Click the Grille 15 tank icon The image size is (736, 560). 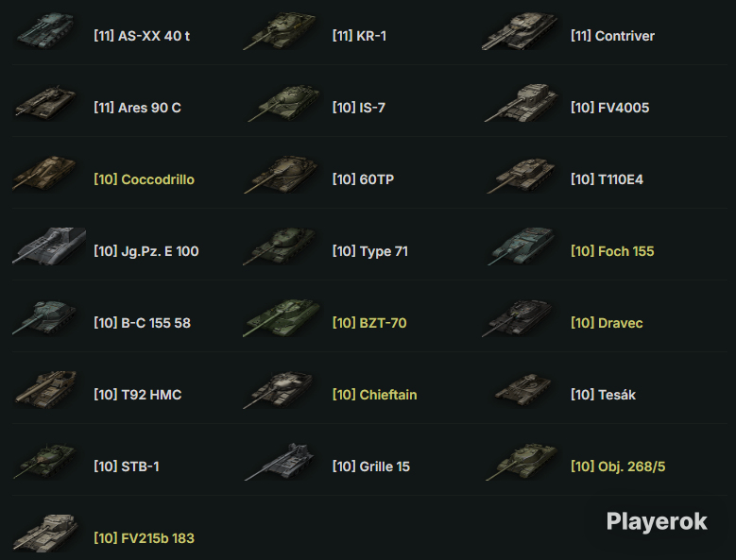[281, 462]
